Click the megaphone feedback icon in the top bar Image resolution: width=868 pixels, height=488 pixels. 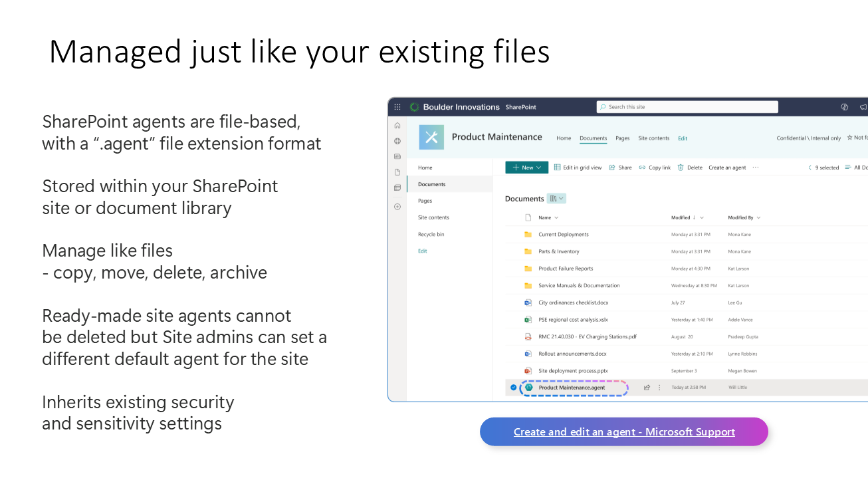click(x=863, y=107)
